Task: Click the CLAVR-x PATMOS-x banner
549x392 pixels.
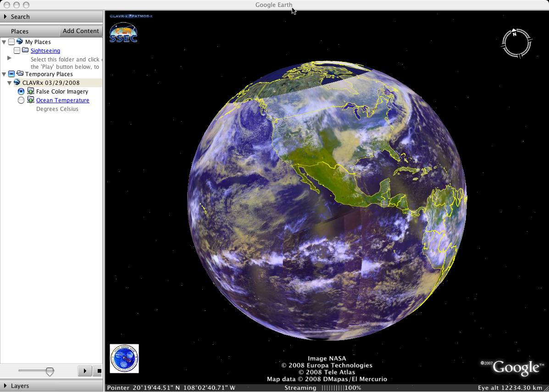Action: tap(131, 16)
